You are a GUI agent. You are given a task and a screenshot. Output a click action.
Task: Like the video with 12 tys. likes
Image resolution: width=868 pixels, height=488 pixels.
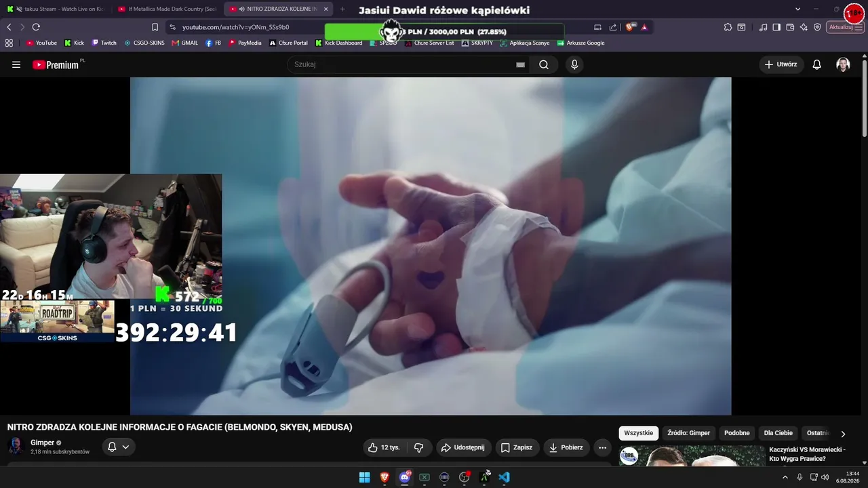pyautogui.click(x=384, y=447)
